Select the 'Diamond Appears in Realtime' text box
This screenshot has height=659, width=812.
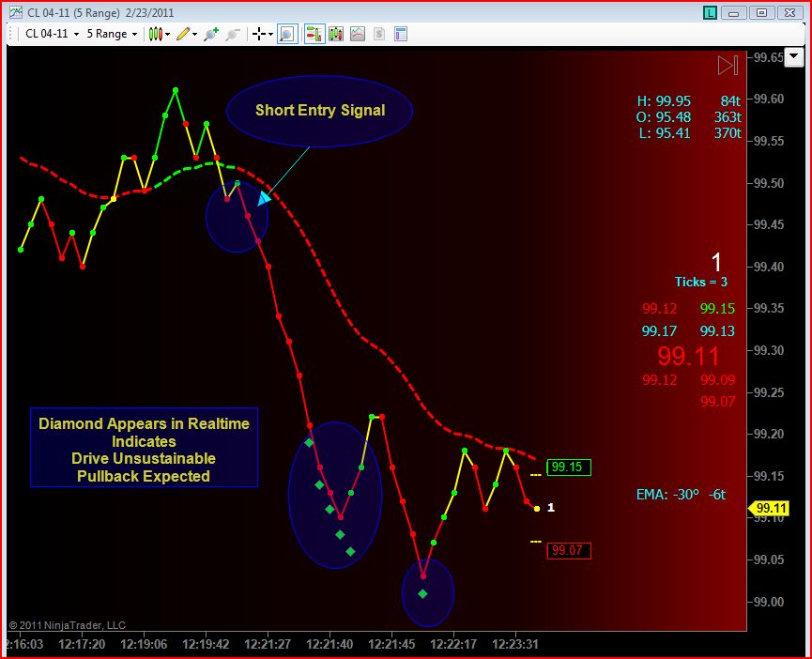coord(144,448)
